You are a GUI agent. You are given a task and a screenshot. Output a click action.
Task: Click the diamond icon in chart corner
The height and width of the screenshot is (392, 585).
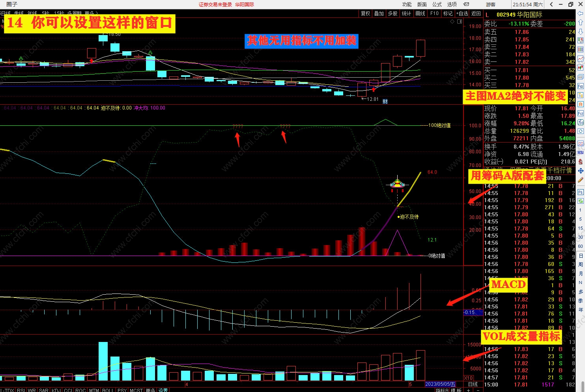(x=452, y=22)
